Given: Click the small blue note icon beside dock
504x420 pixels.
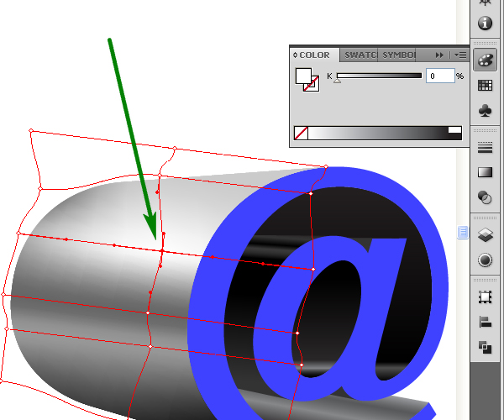Looking at the screenshot, I should tap(463, 232).
